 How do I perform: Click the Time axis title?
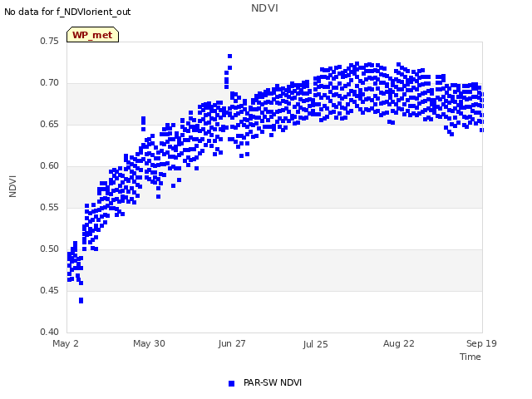(x=470, y=357)
